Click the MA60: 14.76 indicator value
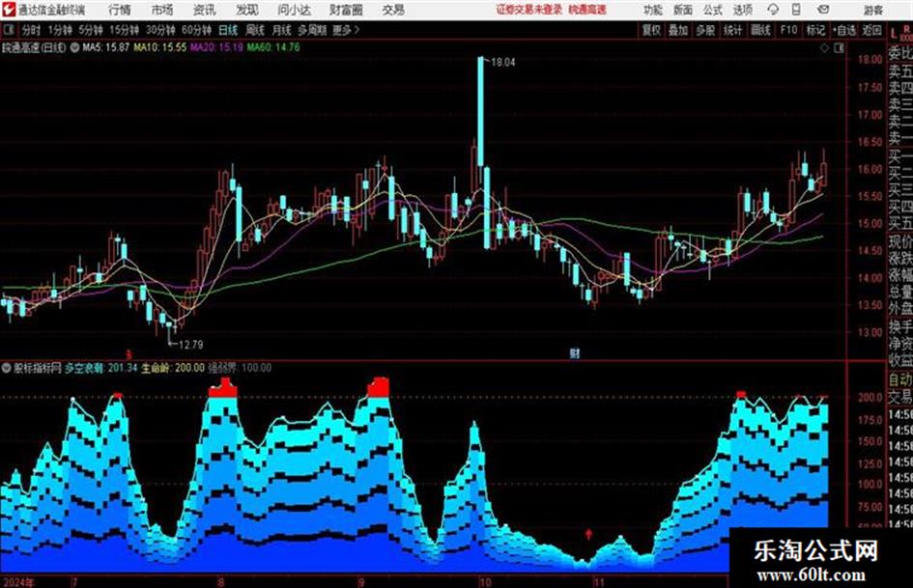913x588 pixels. coord(273,47)
